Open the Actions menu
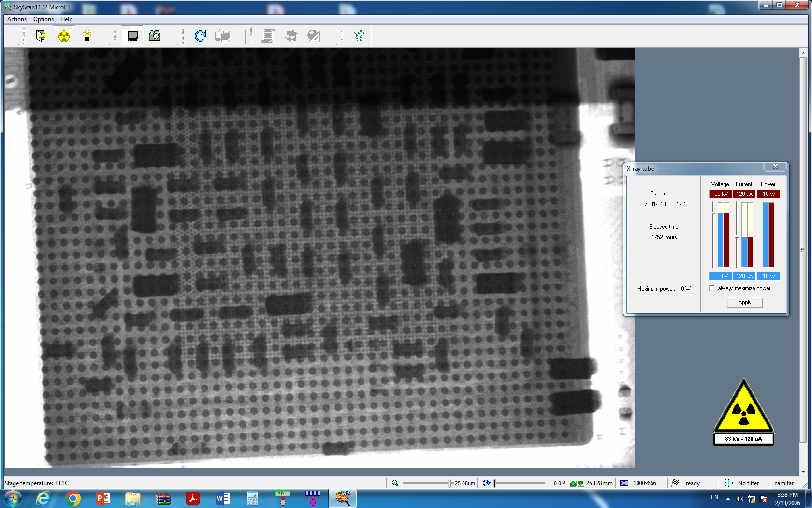The width and height of the screenshot is (812, 508). click(17, 19)
